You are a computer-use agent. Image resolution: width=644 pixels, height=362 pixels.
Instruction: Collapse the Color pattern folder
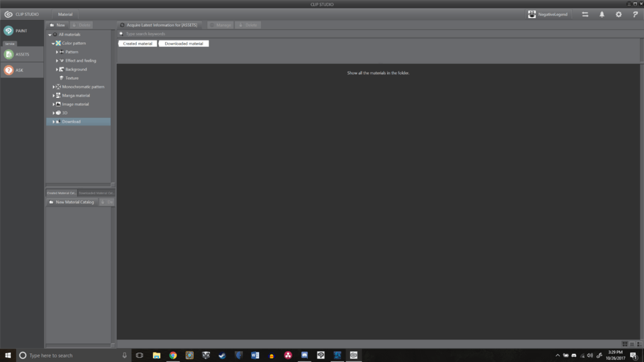(x=53, y=43)
